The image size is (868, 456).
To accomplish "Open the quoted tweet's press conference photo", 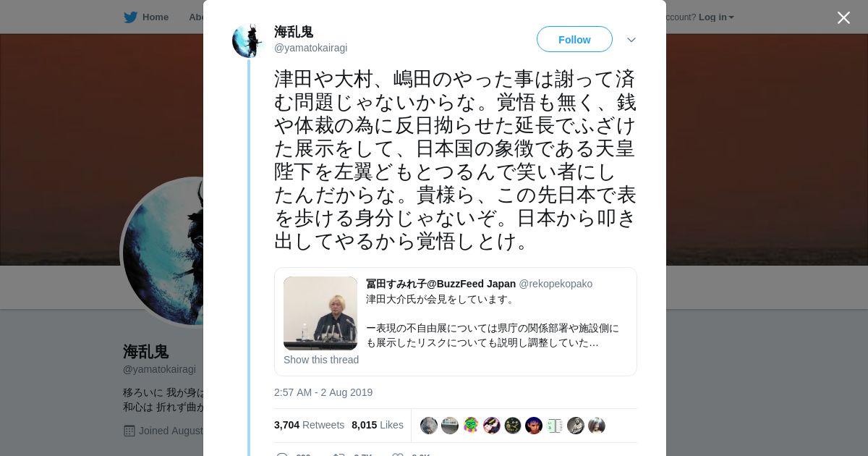I will pos(320,313).
